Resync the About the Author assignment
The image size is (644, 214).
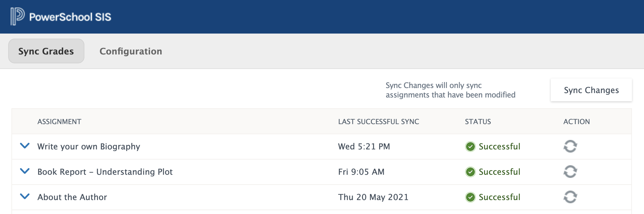(x=570, y=197)
